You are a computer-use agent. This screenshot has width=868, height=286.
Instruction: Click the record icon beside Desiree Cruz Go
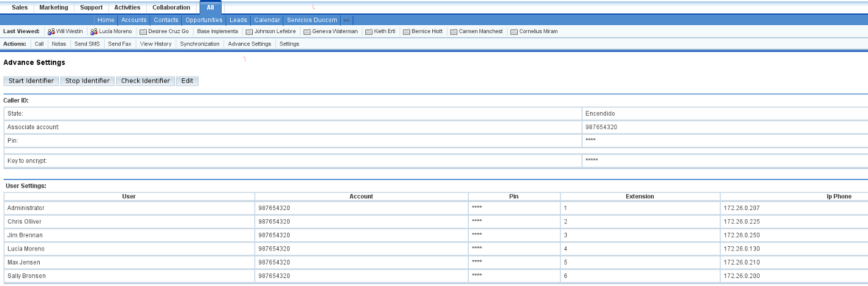pos(143,32)
